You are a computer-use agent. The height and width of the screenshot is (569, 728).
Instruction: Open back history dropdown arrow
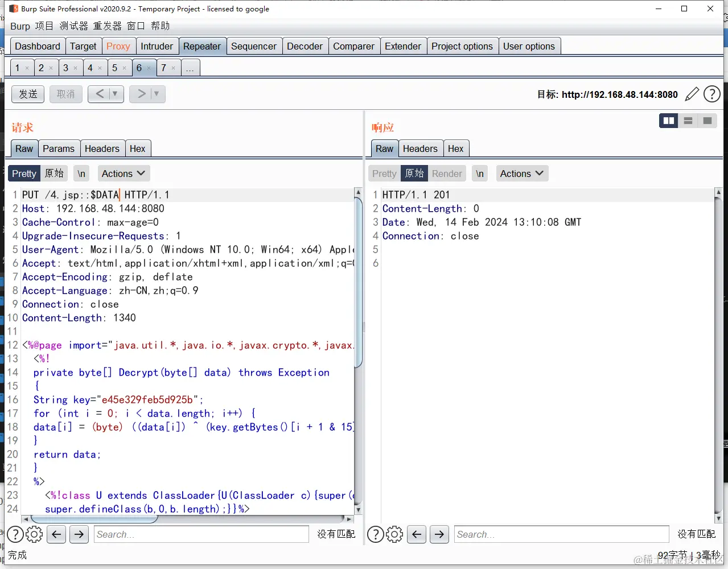pyautogui.click(x=114, y=94)
